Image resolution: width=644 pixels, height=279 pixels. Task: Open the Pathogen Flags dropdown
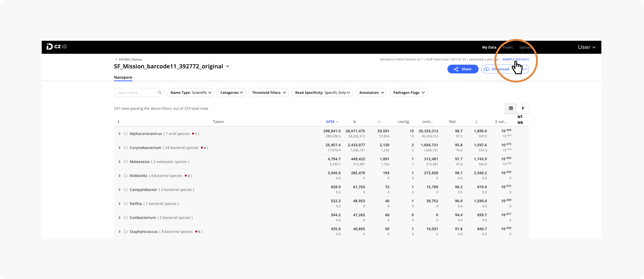(x=408, y=92)
